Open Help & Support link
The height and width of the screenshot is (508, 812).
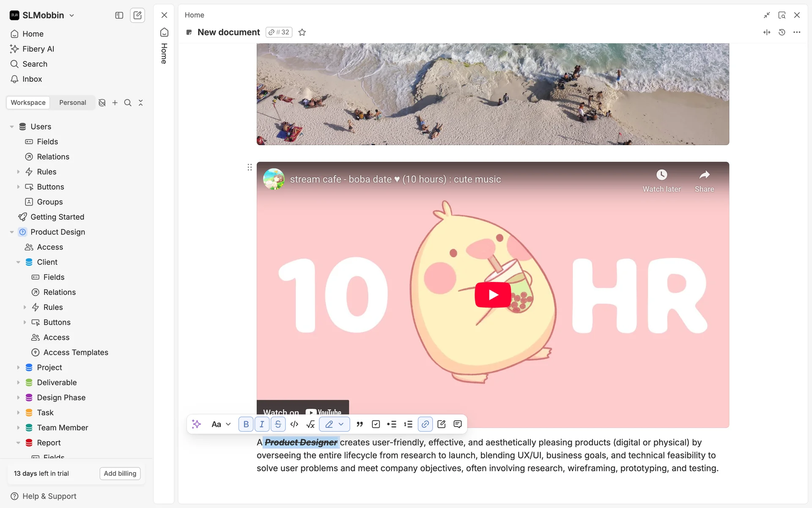point(49,496)
